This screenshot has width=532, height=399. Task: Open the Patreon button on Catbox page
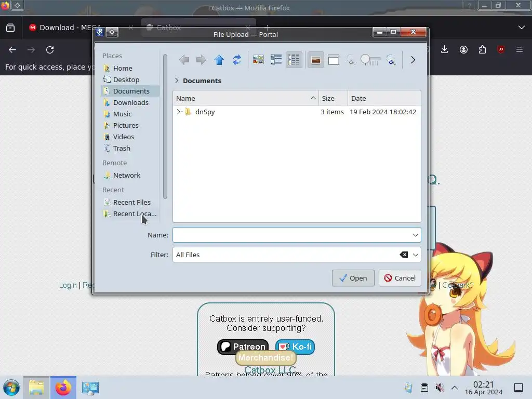pos(243,347)
